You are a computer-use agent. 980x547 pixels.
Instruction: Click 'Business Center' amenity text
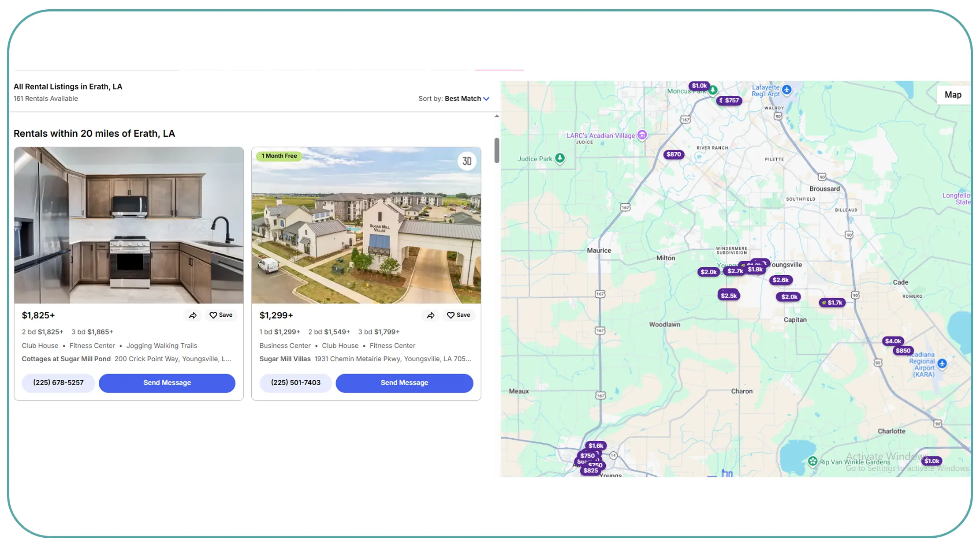tap(285, 346)
